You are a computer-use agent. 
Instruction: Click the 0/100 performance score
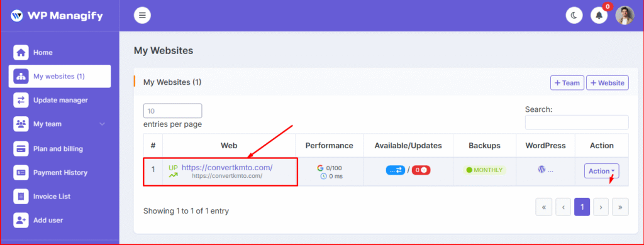[x=333, y=168]
